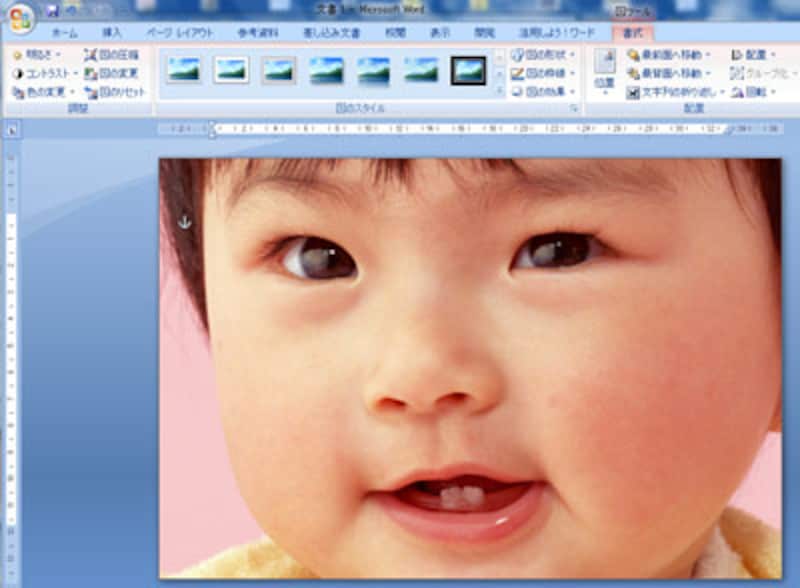Screen dimensions: 800x588
Task: Click the Save icon in Quick Access toolbar
Action: click(52, 10)
